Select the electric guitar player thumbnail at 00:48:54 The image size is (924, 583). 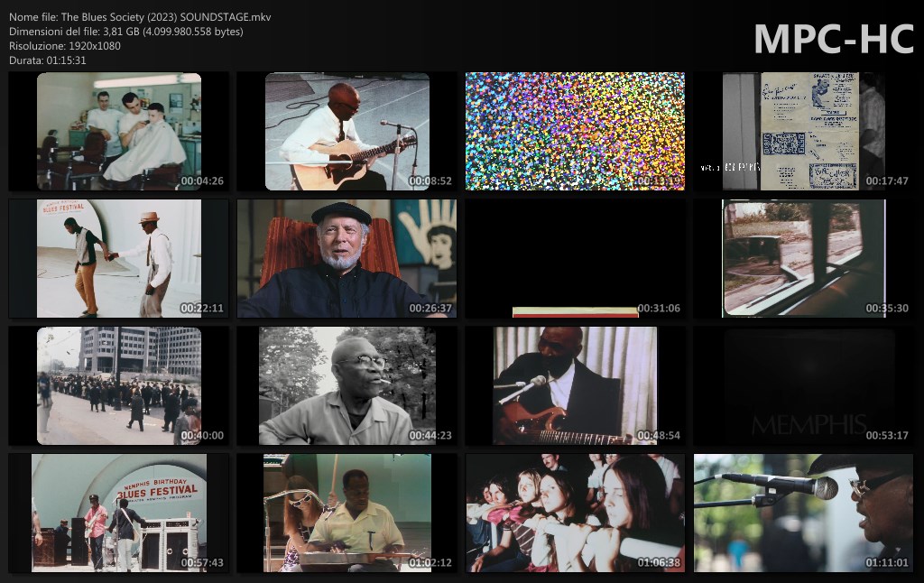tap(575, 386)
